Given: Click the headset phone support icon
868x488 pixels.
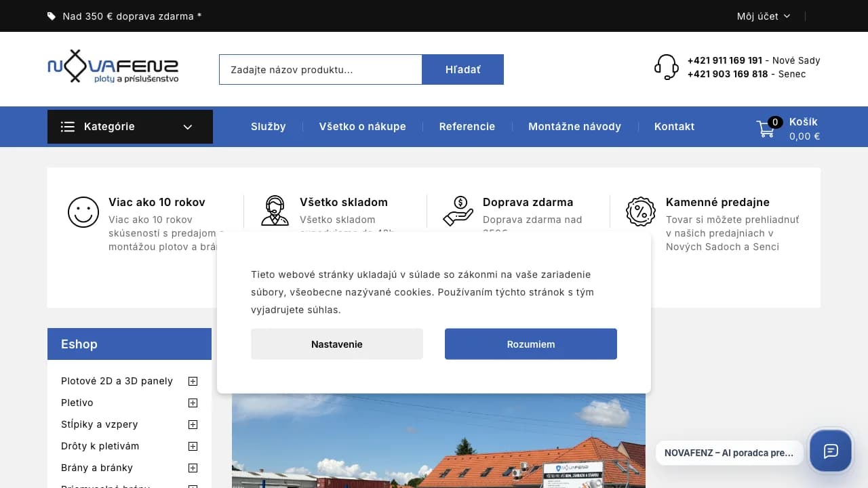Looking at the screenshot, I should coord(667,67).
